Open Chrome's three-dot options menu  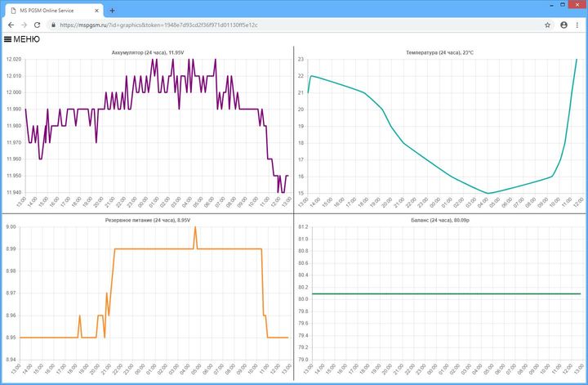pyautogui.click(x=578, y=25)
